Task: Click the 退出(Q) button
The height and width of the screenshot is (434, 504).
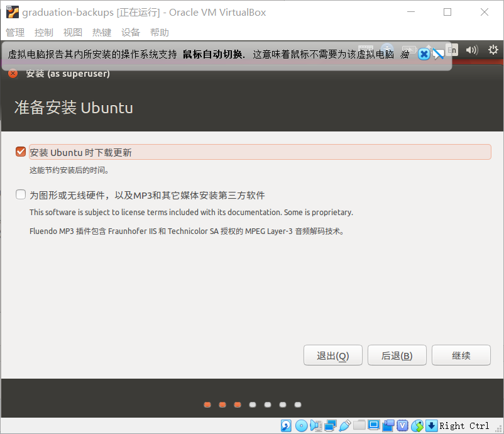Action: tap(332, 355)
